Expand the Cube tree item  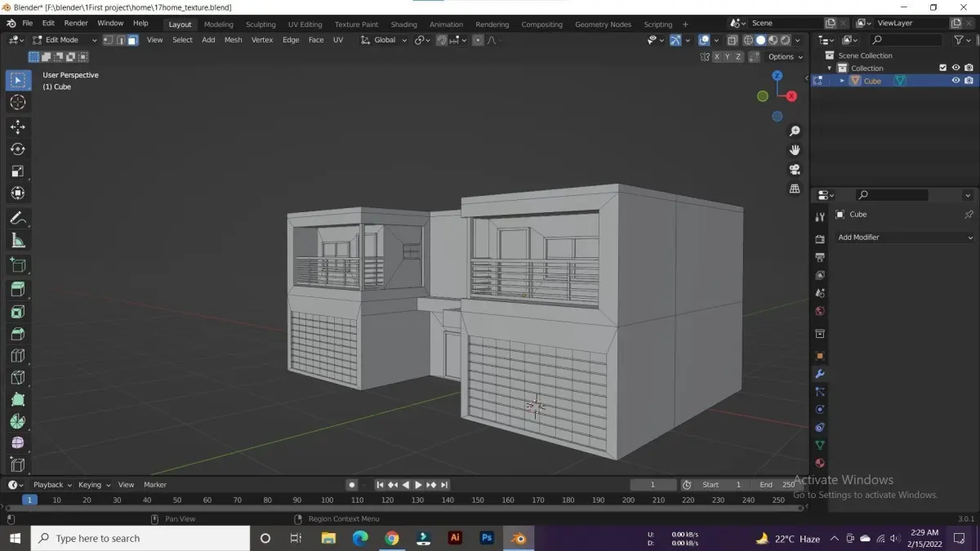[x=842, y=81]
